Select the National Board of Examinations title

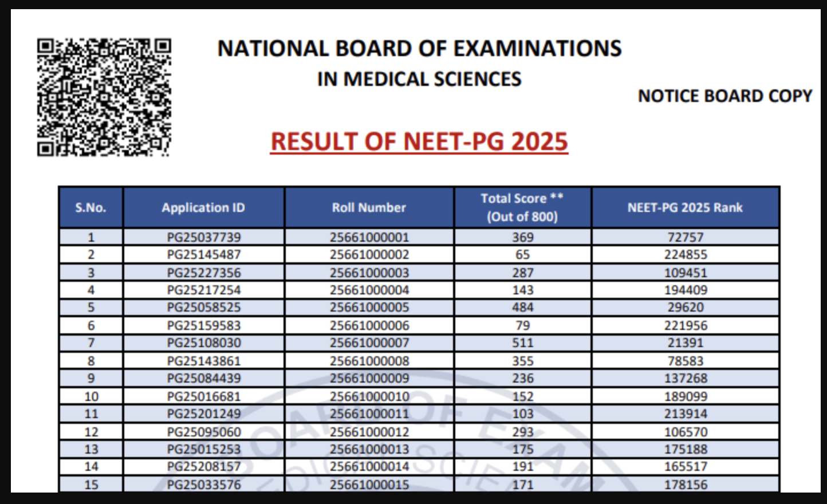tap(419, 49)
